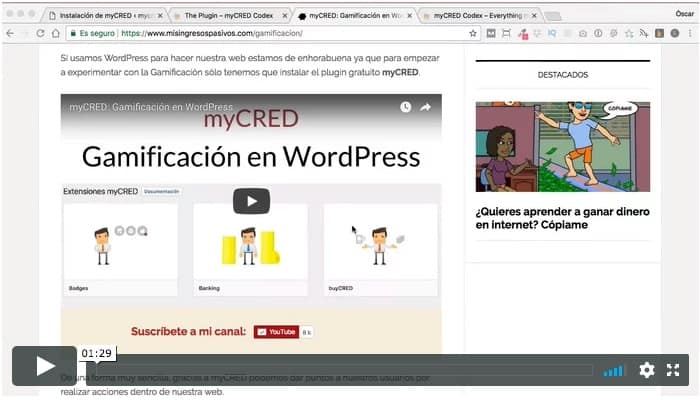The width and height of the screenshot is (700, 401).
Task: Open Chrome menu with three dots
Action: pos(690,33)
